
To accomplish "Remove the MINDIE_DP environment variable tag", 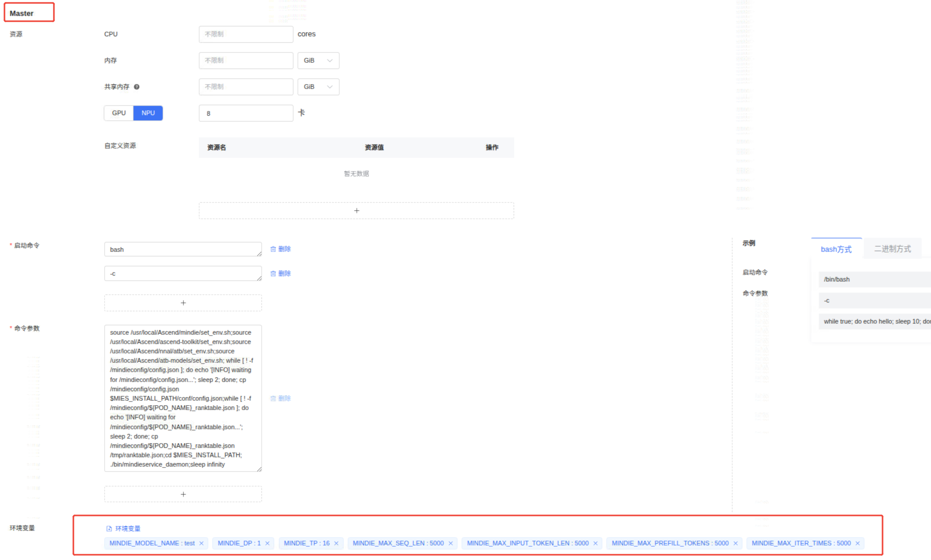I will click(x=267, y=543).
